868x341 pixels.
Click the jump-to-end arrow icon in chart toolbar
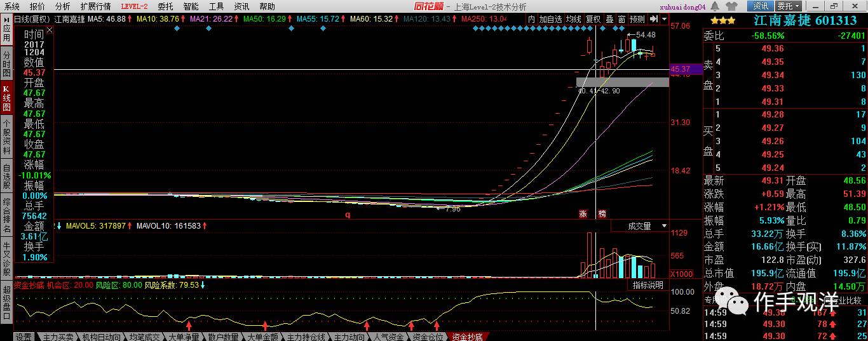[x=653, y=19]
